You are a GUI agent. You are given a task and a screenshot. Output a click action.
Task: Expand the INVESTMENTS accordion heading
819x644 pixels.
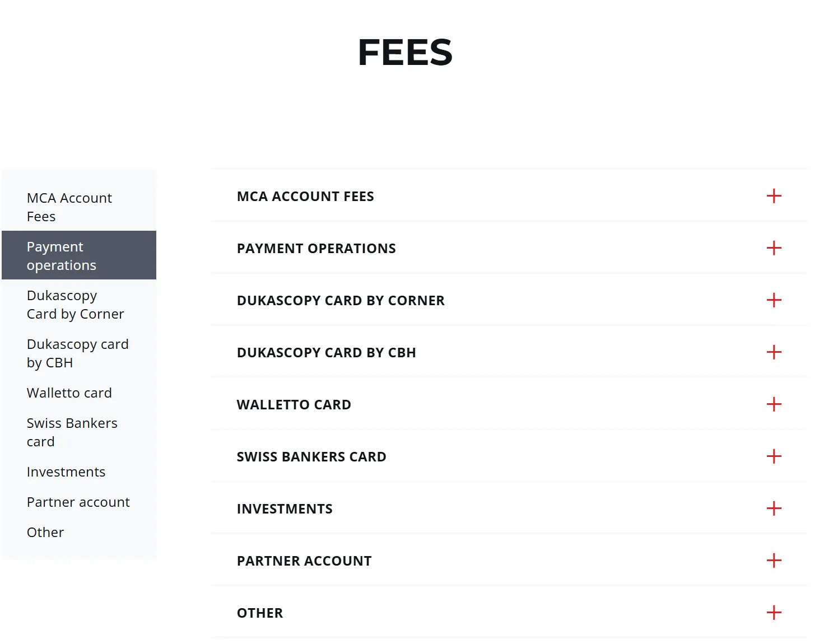285,509
